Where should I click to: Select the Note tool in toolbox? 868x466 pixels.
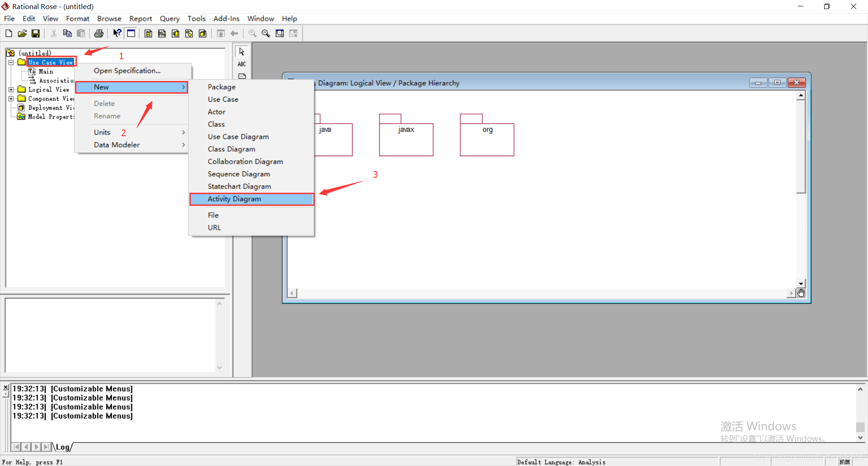coord(242,76)
